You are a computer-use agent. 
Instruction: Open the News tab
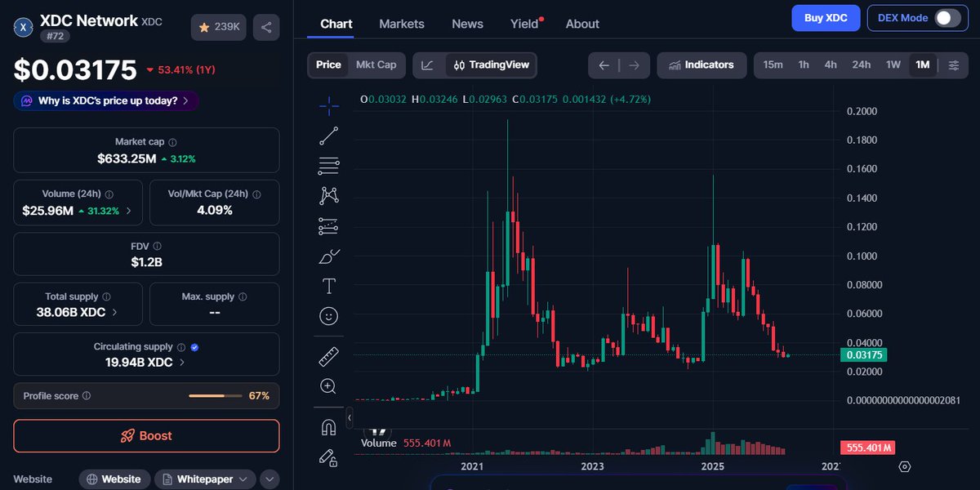coord(467,24)
